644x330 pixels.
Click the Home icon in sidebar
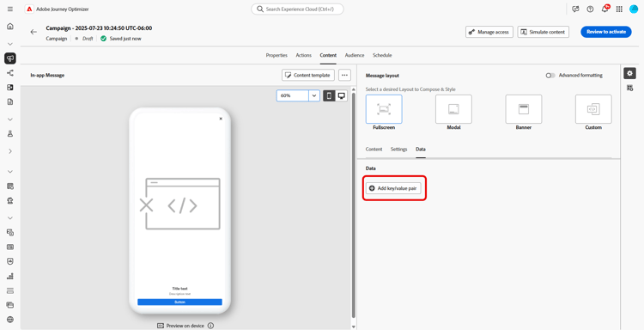pyautogui.click(x=10, y=27)
